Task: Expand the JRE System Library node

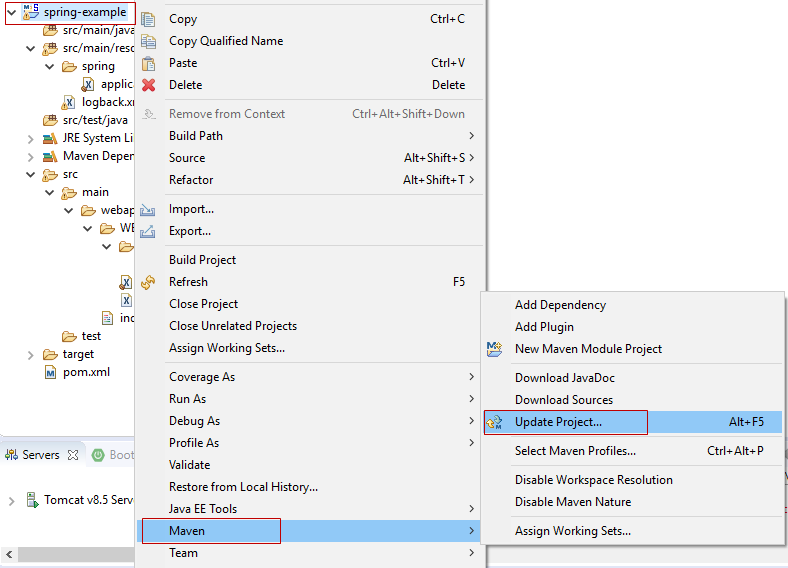Action: click(x=31, y=139)
